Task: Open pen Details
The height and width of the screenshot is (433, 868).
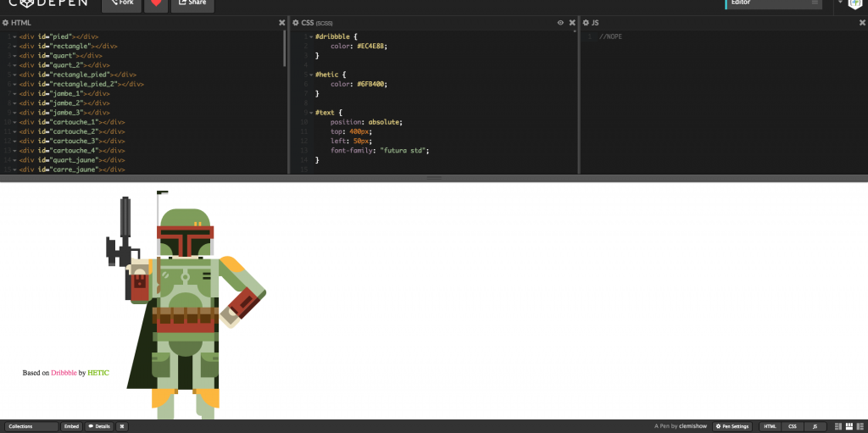Action: (99, 426)
